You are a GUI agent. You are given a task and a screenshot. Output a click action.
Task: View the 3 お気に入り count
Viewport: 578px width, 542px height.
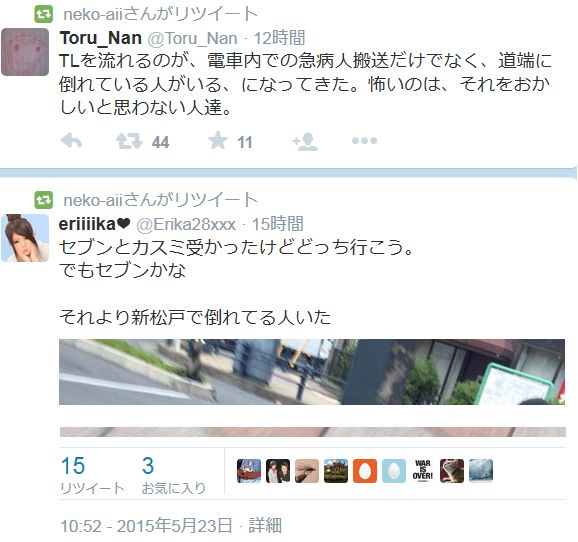173,475
